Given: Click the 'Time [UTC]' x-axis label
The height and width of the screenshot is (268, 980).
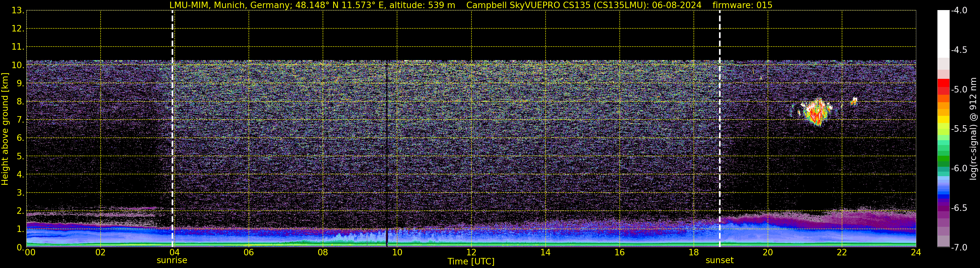Looking at the screenshot, I should pos(471,262).
